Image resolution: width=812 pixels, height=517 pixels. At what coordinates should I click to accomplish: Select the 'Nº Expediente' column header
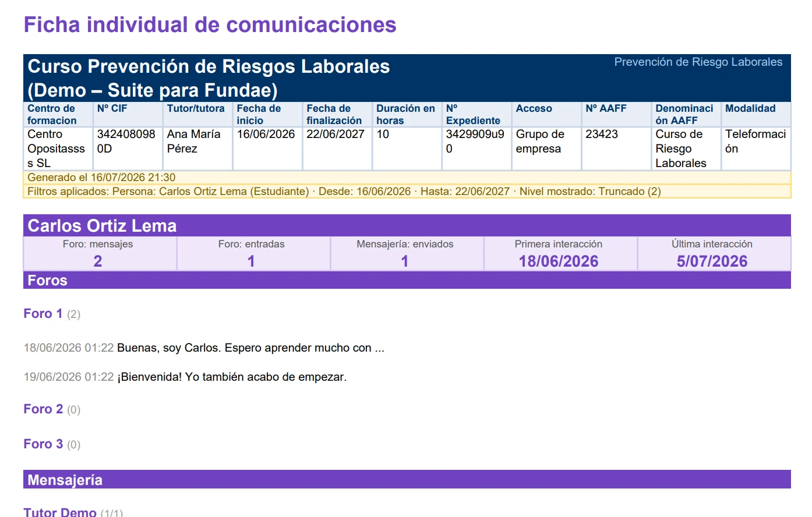[x=477, y=114]
